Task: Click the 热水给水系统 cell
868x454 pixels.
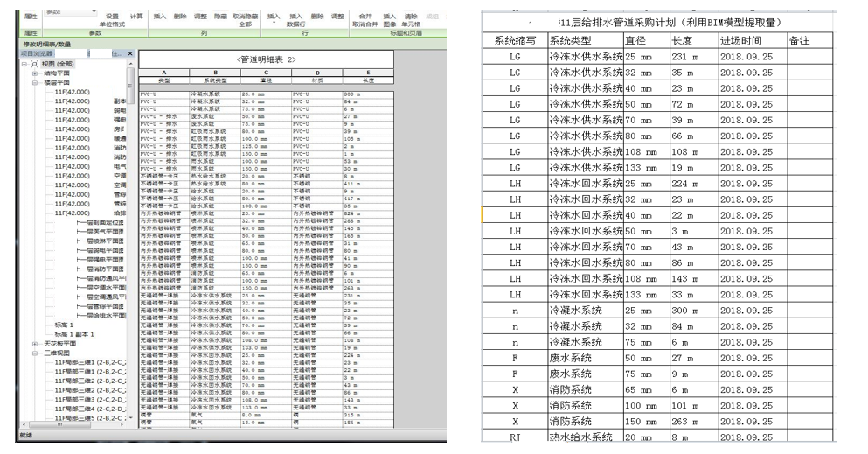Action: [x=586, y=437]
